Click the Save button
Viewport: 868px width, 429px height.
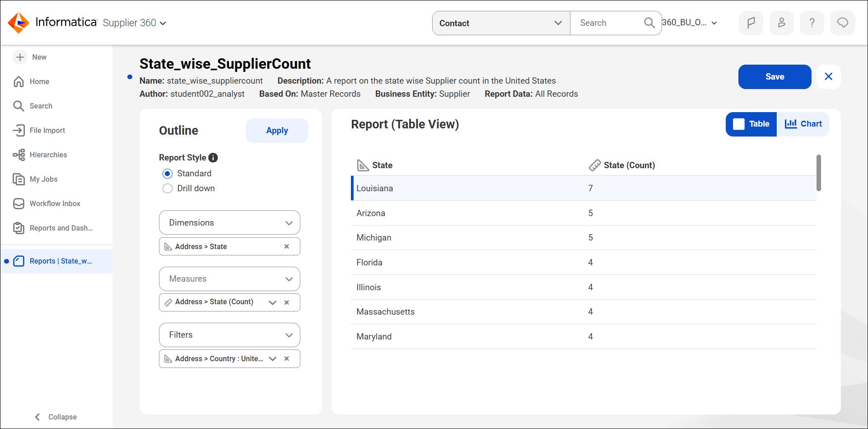pyautogui.click(x=775, y=76)
